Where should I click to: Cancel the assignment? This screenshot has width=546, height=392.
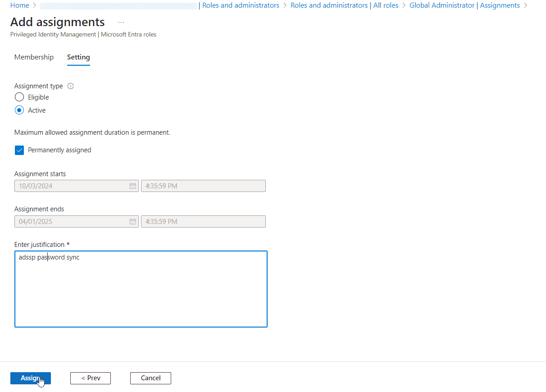point(150,378)
